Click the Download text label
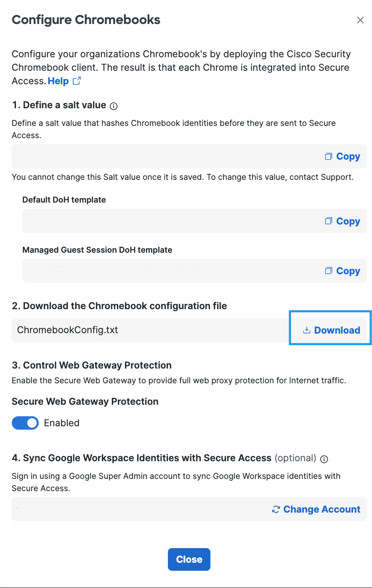This screenshot has width=372, height=588. point(337,330)
